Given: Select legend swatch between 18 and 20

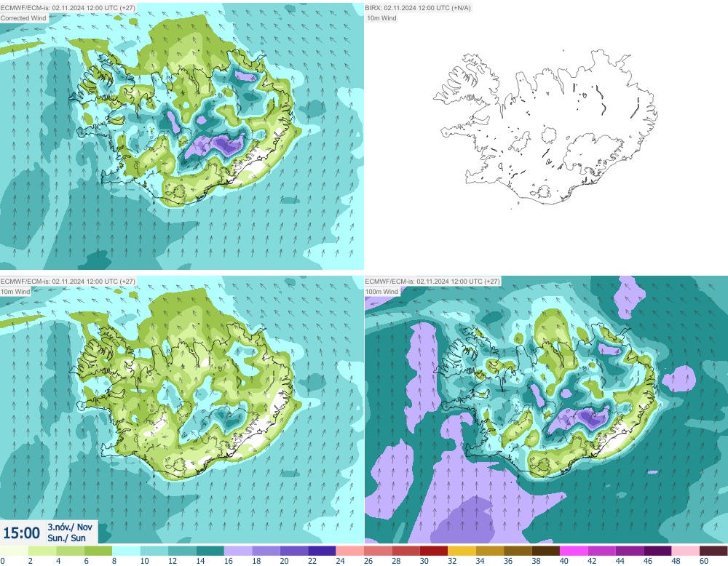Looking at the screenshot, I should click(266, 551).
